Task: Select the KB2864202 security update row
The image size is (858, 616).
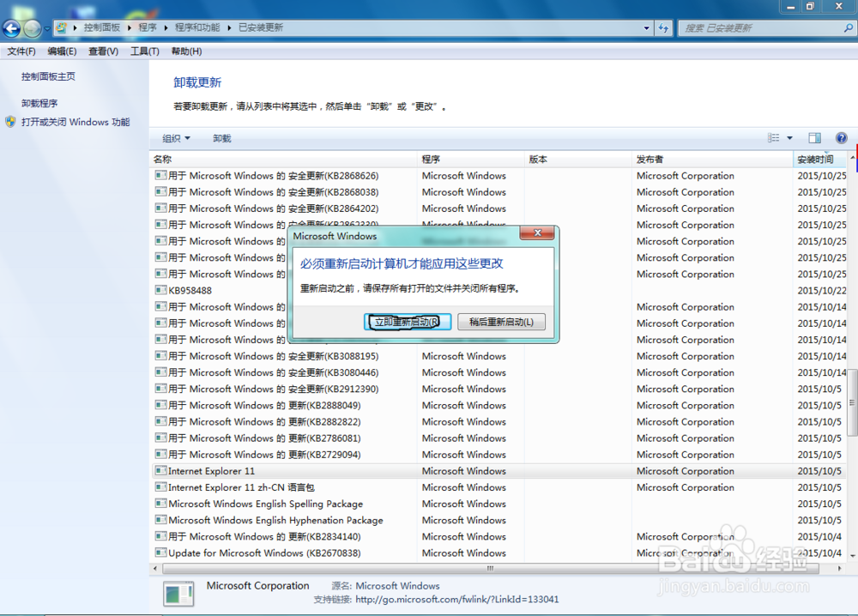Action: point(498,208)
